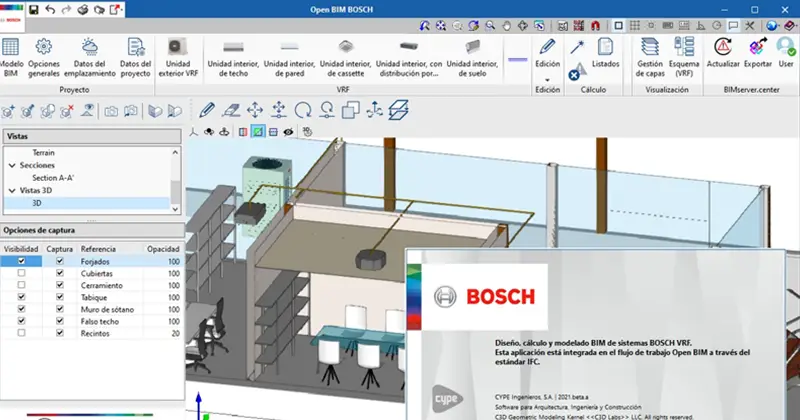
Task: Select Section A-A' view
Action: (x=53, y=178)
